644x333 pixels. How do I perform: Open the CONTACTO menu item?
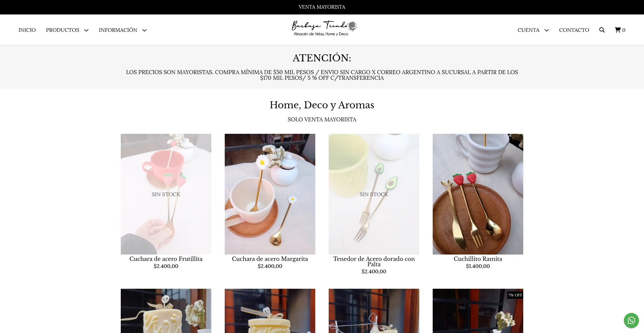[574, 30]
